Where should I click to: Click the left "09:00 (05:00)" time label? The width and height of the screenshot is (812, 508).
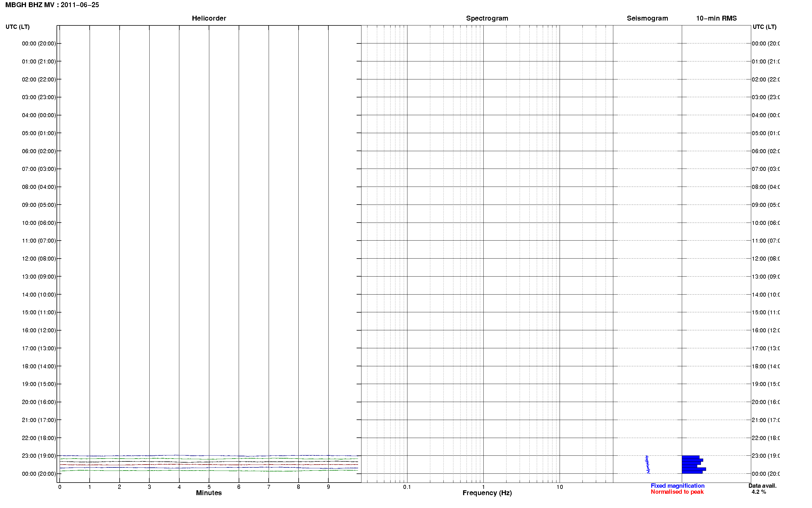(x=39, y=205)
